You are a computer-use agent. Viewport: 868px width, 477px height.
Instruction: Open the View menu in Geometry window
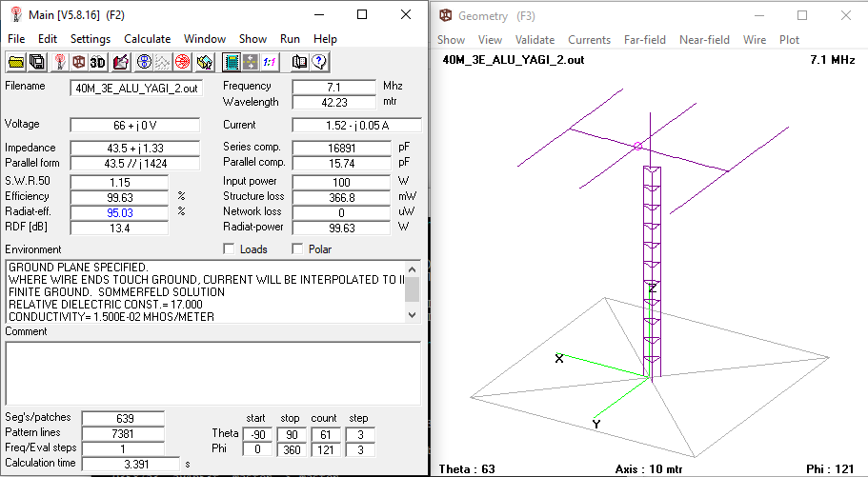[x=490, y=40]
